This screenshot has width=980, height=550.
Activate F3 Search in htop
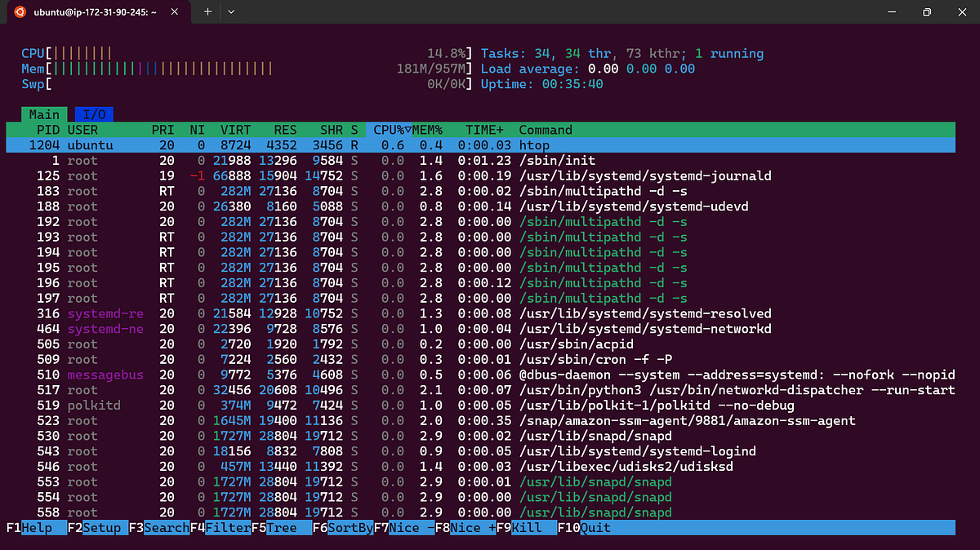(159, 527)
